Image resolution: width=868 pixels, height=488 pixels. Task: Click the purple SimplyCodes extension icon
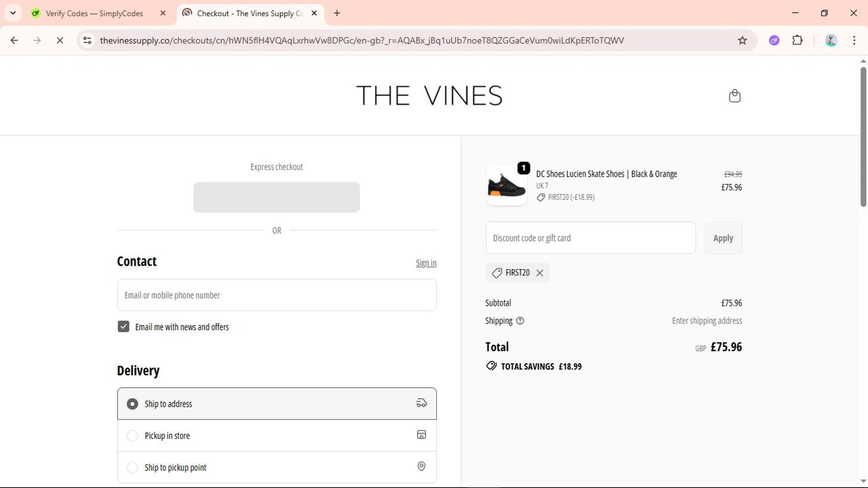(774, 41)
